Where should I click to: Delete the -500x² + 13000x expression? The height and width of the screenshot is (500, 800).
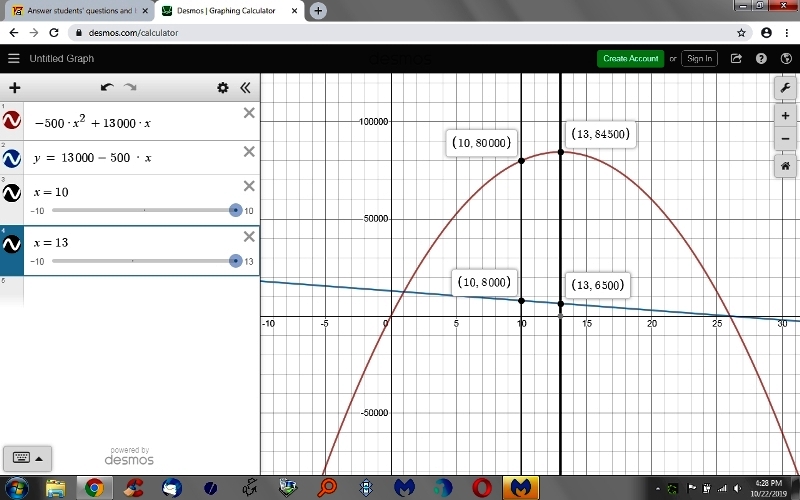point(249,113)
